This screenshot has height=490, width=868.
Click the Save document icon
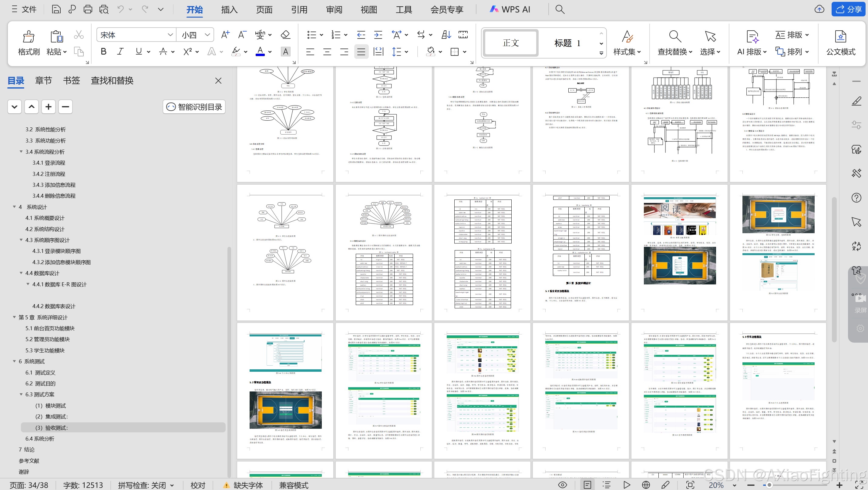tap(56, 9)
